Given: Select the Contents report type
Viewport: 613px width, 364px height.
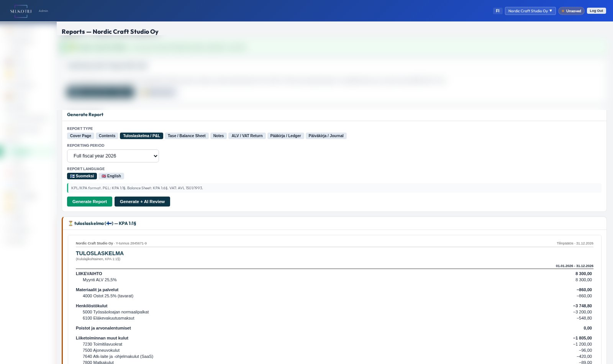Looking at the screenshot, I should pyautogui.click(x=107, y=136).
